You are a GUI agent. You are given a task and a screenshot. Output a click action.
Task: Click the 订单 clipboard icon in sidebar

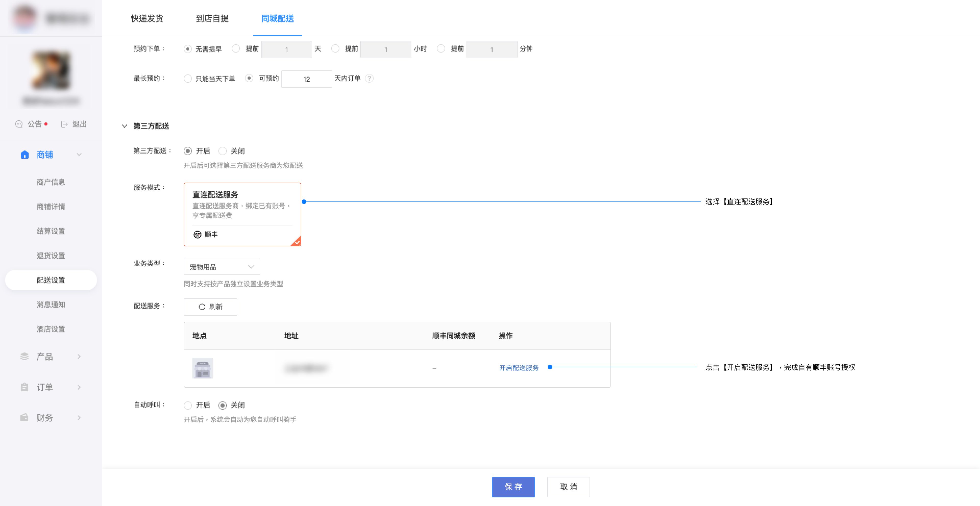pos(24,387)
